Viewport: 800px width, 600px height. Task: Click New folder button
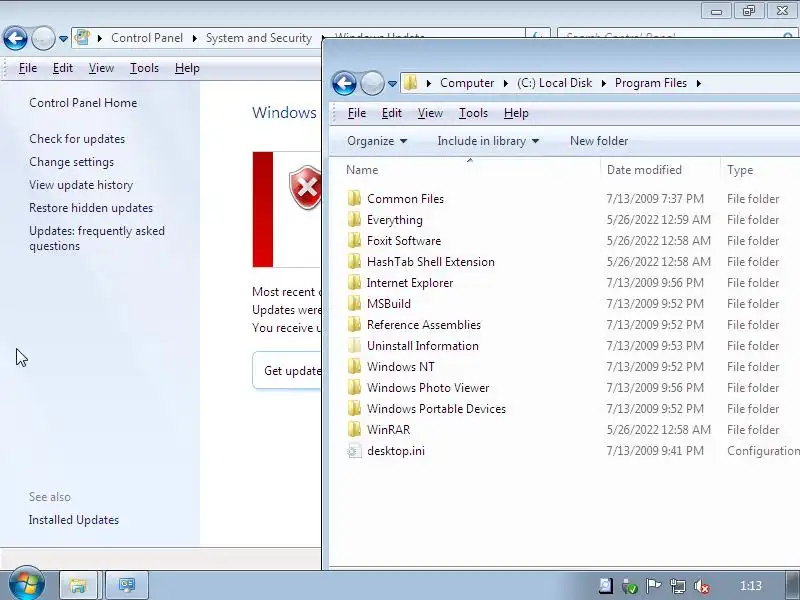pyautogui.click(x=599, y=141)
